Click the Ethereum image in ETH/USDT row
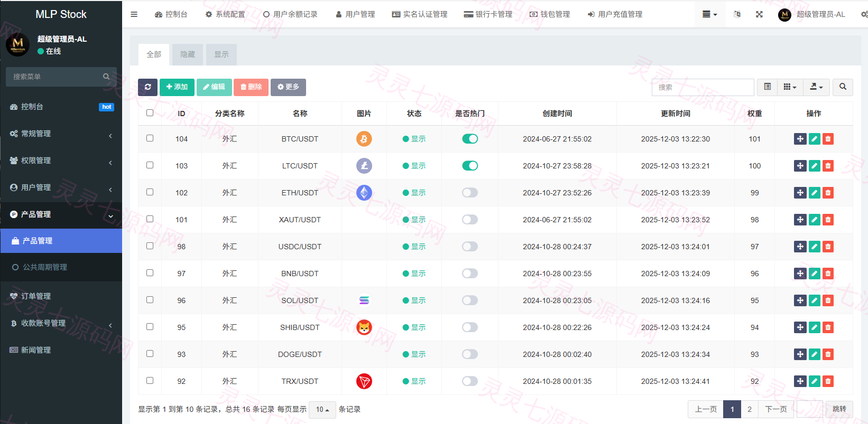 (364, 193)
